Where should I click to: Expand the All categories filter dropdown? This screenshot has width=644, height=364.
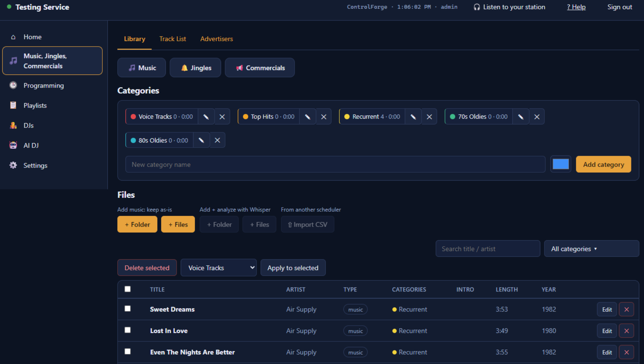(x=591, y=249)
